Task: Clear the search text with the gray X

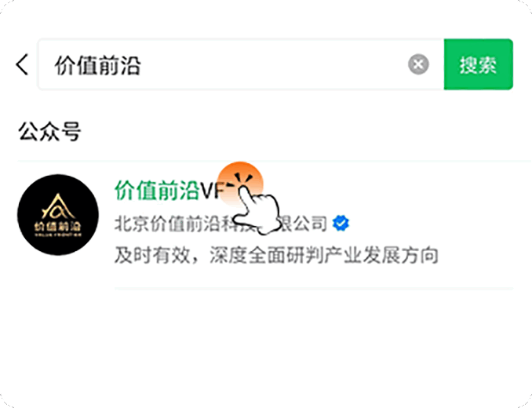Action: pyautogui.click(x=418, y=64)
